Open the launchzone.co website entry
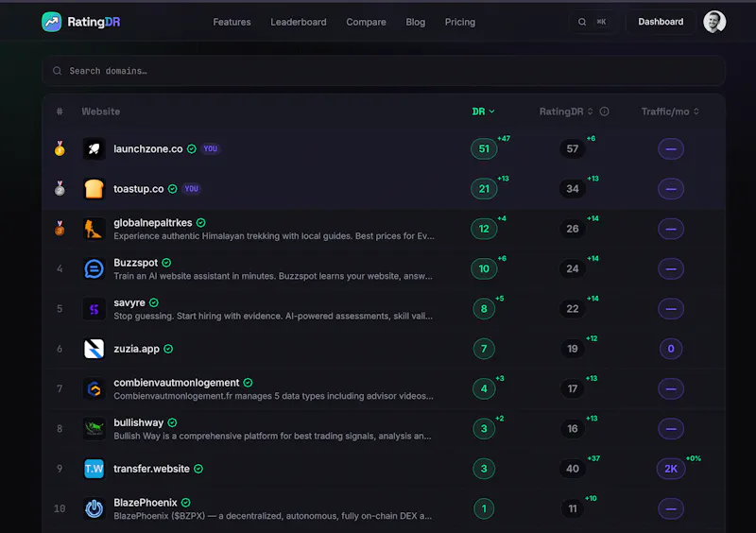Screen dimensions: 756x533 pyautogui.click(x=148, y=149)
